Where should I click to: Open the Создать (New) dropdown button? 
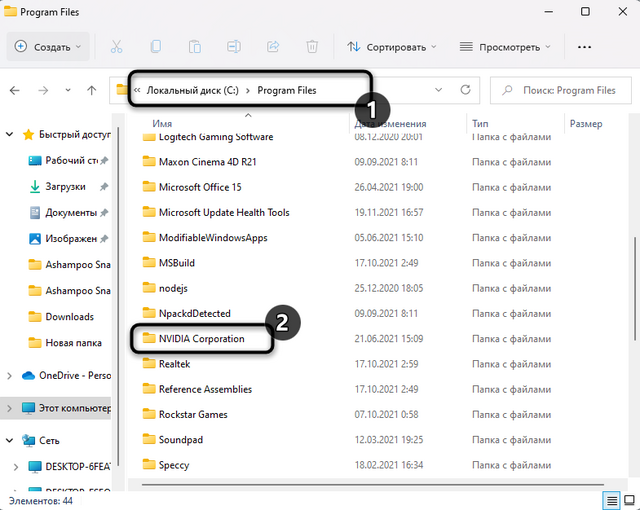[x=48, y=47]
